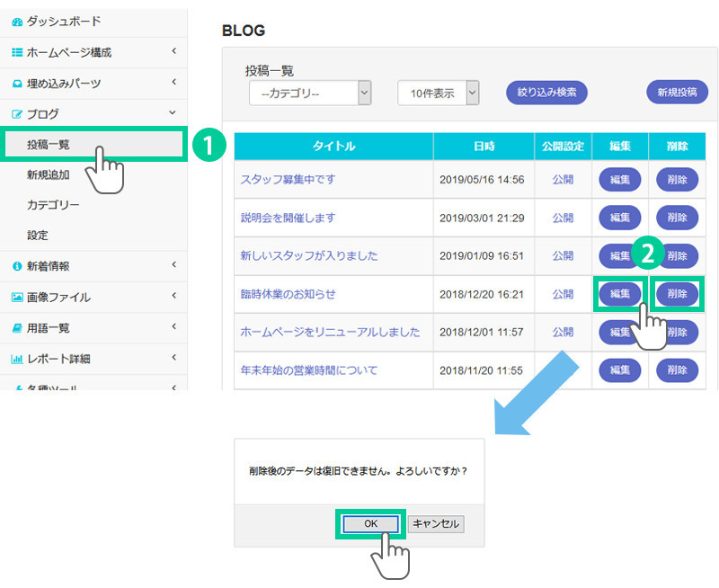Click the 埋め込みパーツ icon in sidebar
The width and height of the screenshot is (719, 588).
(16, 84)
